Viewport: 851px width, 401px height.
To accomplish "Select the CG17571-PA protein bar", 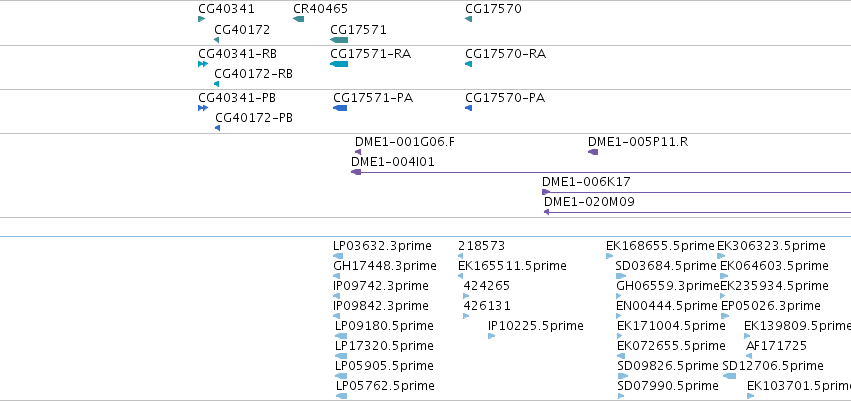I will tap(340, 108).
